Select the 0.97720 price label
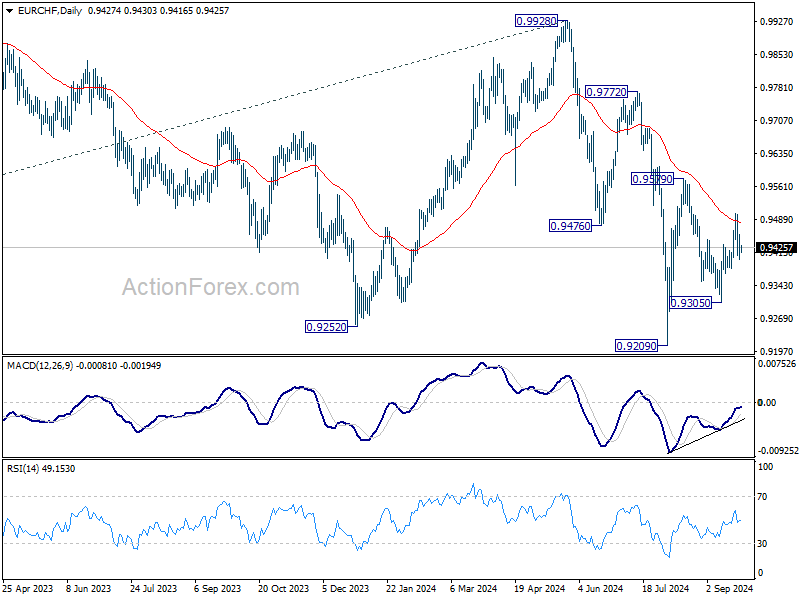 pos(606,92)
